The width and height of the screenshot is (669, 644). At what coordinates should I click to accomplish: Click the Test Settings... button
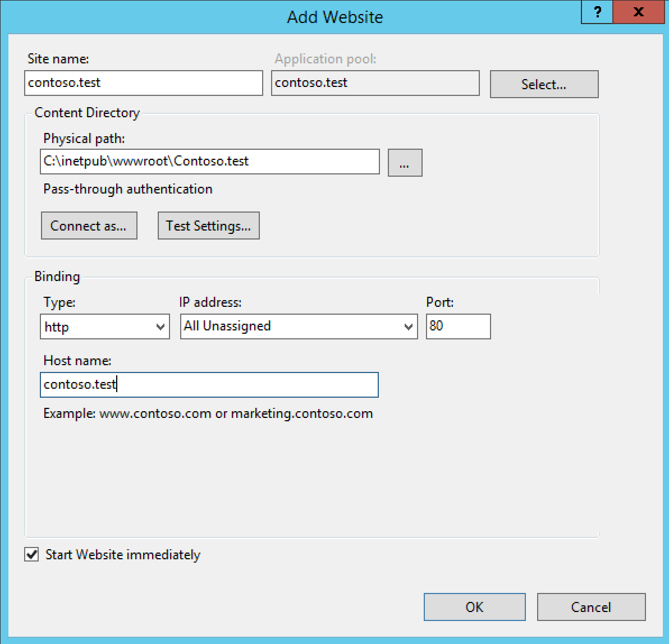click(x=208, y=226)
